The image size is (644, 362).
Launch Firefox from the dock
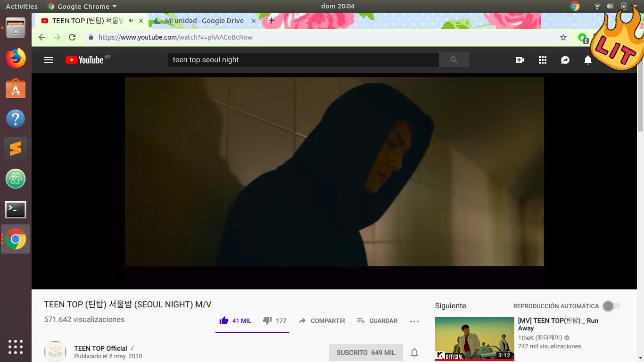click(16, 58)
